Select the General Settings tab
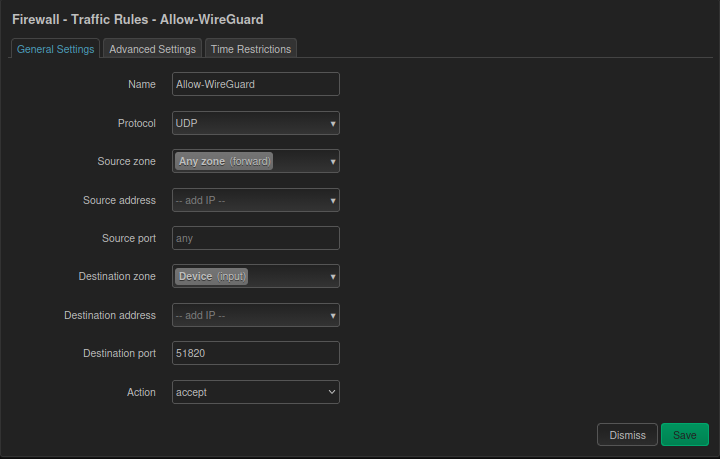The width and height of the screenshot is (720, 459). [56, 49]
